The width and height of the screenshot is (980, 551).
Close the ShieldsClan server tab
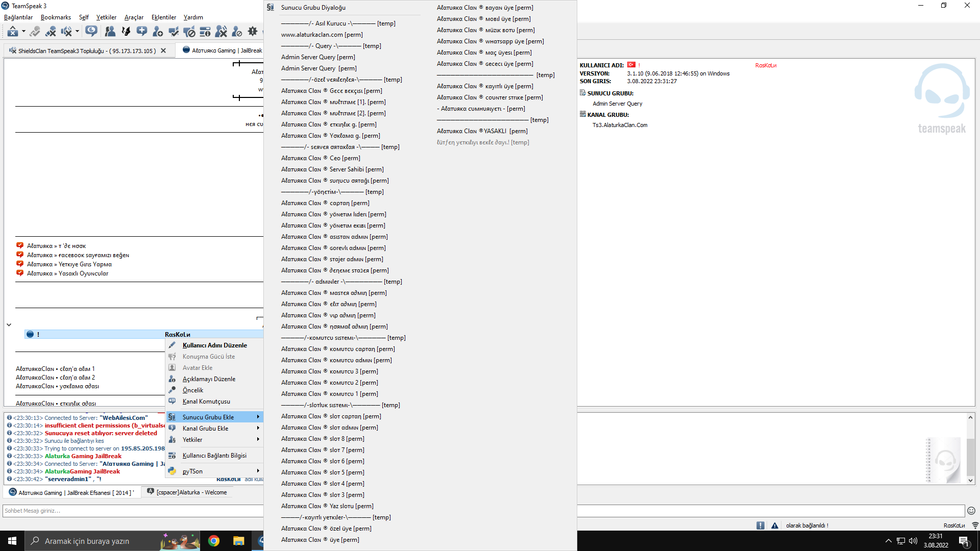(163, 51)
